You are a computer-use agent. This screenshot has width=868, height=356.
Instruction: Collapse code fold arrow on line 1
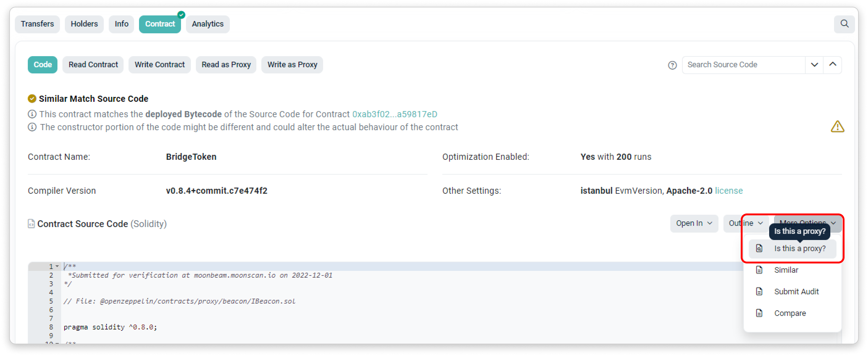[x=57, y=267]
